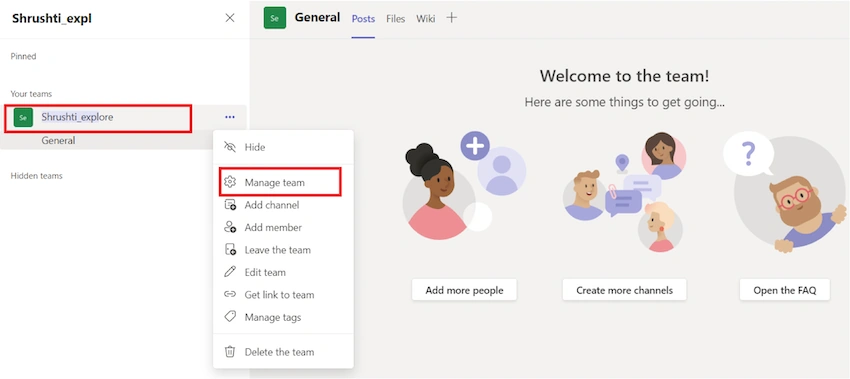Choose Add member from the menu
This screenshot has width=850, height=379.
point(283,227)
